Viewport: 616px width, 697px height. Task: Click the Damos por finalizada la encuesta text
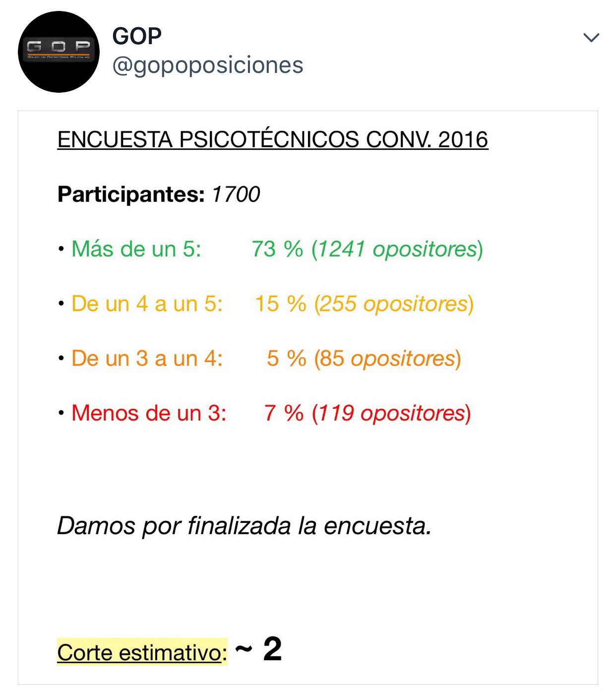244,526
